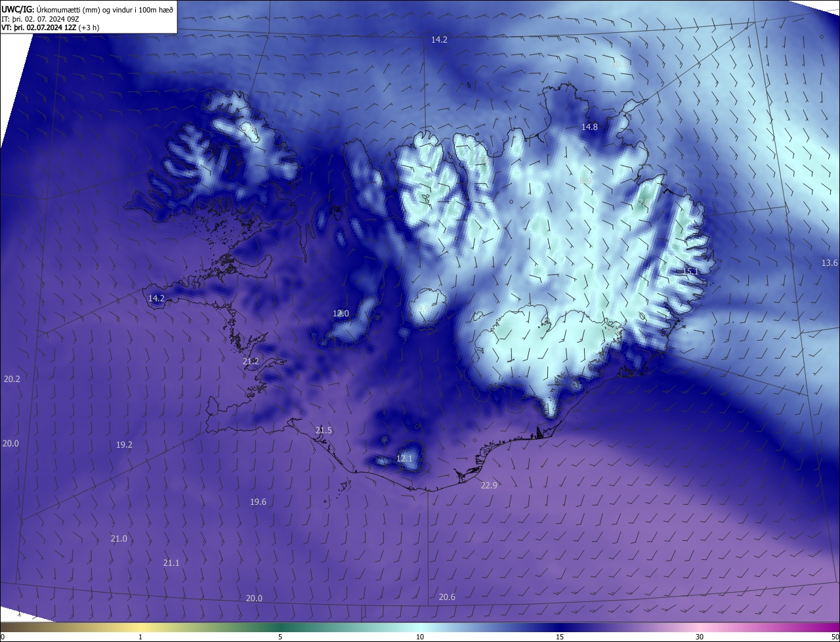Click the 19.2 value label
This screenshot has height=642, width=840.
[124, 445]
